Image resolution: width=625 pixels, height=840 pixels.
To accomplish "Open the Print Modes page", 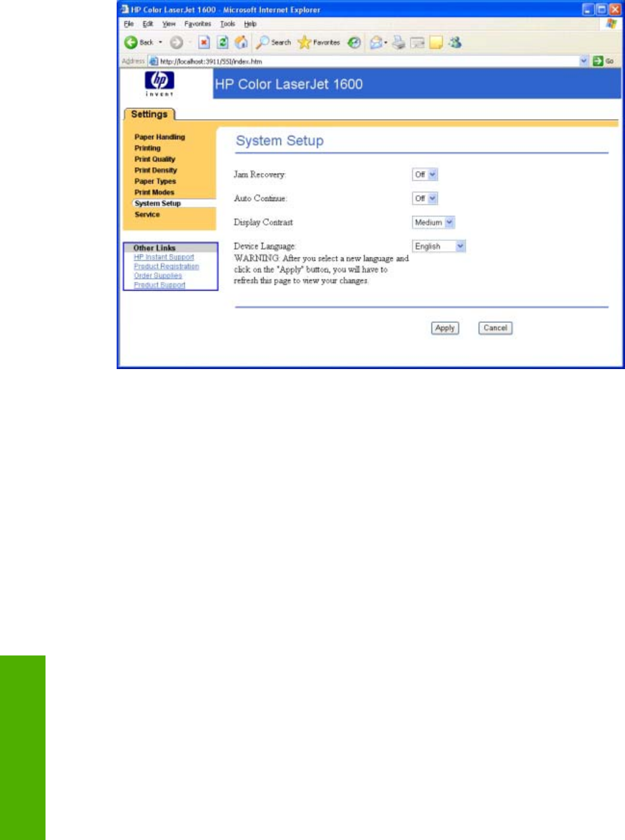I will point(154,192).
